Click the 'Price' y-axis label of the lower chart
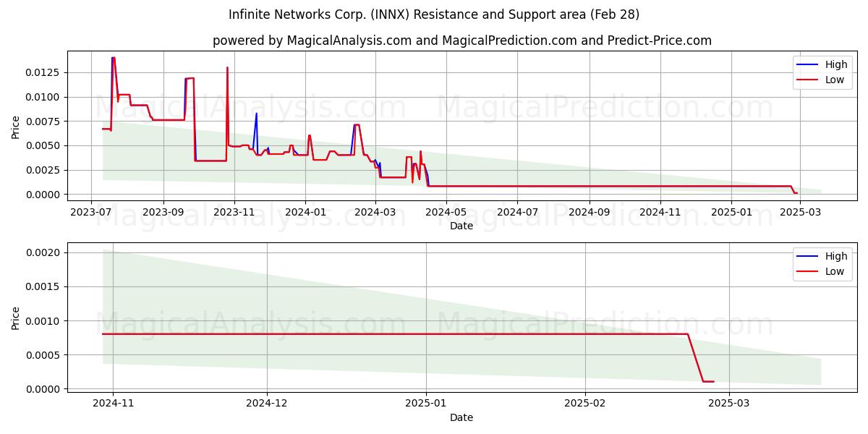This screenshot has width=868, height=434. click(x=16, y=318)
